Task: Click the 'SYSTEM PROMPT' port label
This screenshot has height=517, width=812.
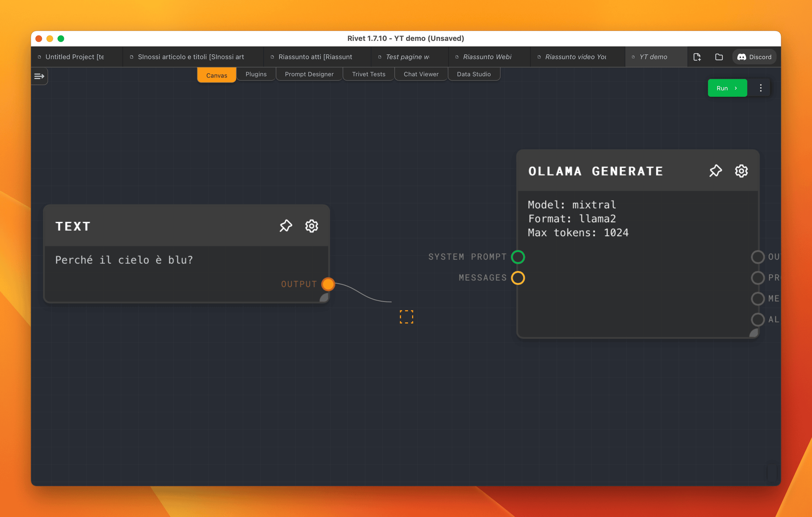Action: 467,257
